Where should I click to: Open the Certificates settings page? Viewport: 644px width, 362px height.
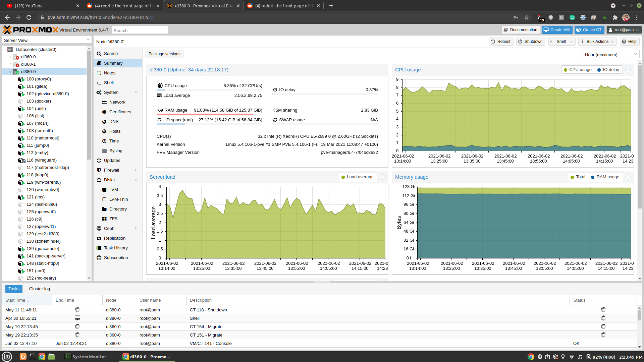(x=120, y=112)
